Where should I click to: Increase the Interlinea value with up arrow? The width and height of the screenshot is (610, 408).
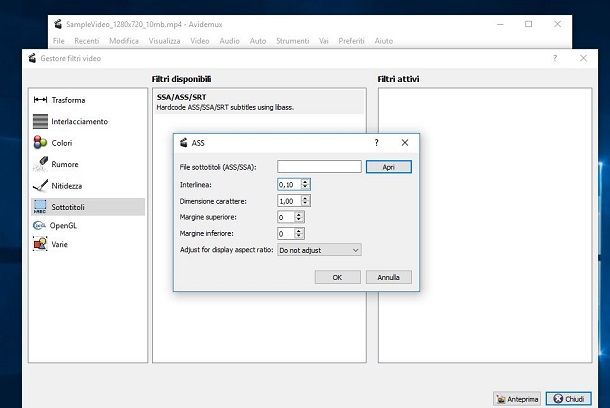pos(305,182)
